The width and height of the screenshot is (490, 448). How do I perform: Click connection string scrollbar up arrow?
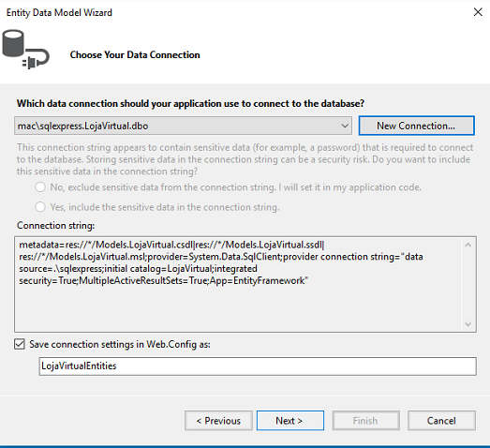coord(468,245)
